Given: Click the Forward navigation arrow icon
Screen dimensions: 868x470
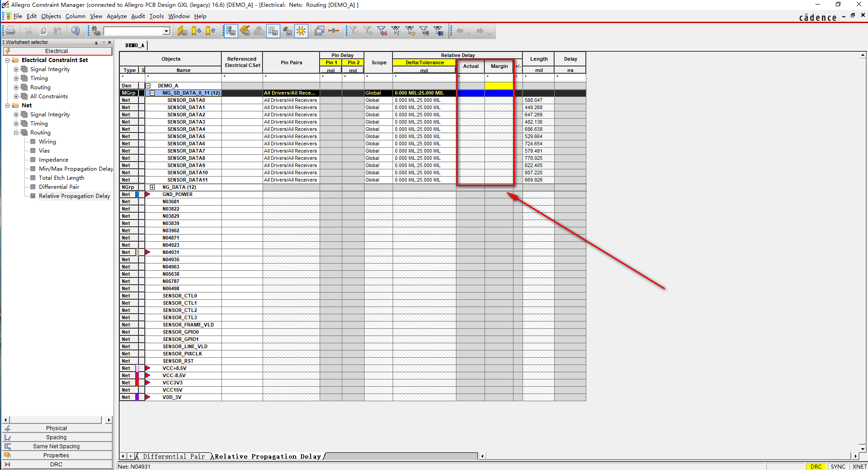Looking at the screenshot, I should (x=480, y=31).
